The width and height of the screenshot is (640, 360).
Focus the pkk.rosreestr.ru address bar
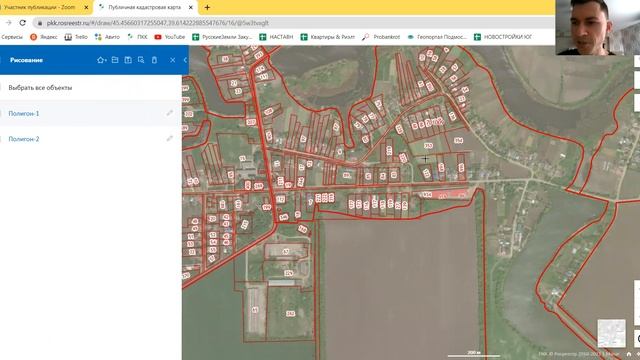click(294, 23)
